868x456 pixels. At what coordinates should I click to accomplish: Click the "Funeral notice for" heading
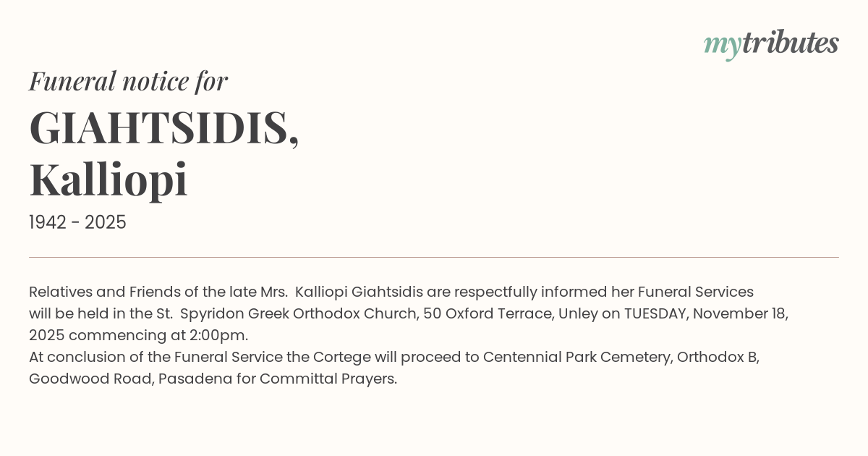(128, 81)
